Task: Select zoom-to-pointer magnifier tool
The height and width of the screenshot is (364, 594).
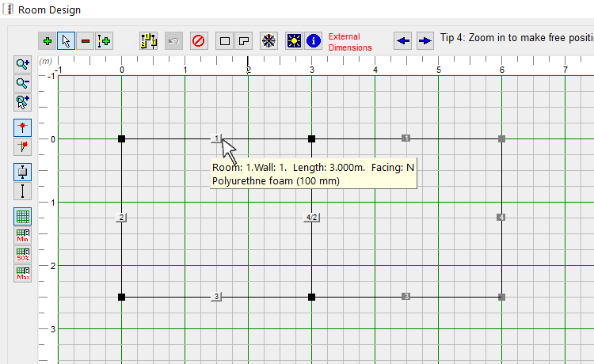Action: tap(22, 102)
